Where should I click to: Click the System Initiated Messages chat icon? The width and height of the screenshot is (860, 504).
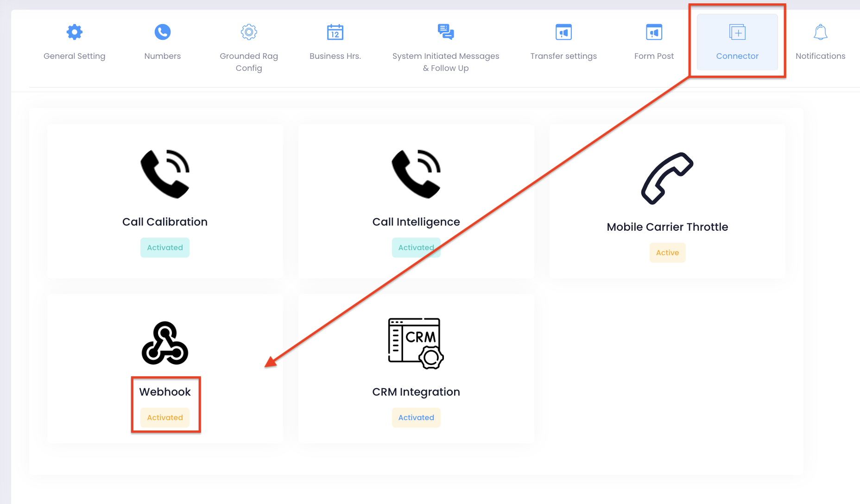446,32
